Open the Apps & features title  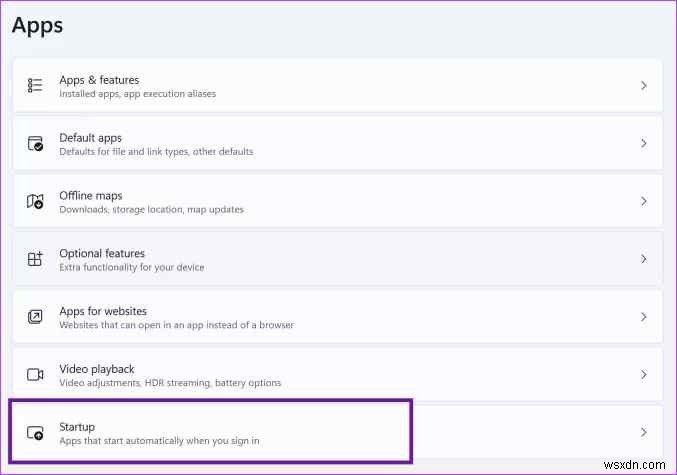point(99,80)
